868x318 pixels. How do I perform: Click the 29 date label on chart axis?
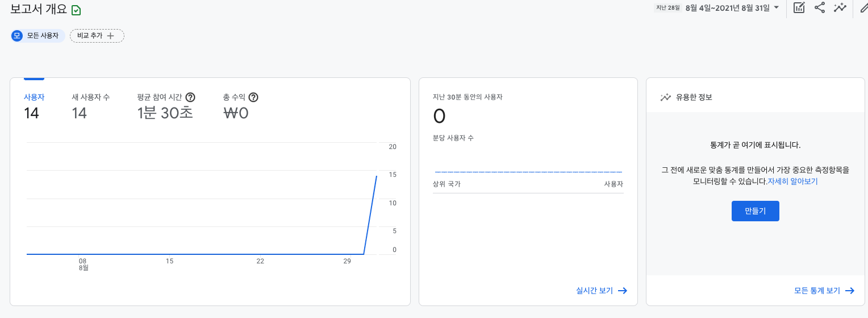347,261
